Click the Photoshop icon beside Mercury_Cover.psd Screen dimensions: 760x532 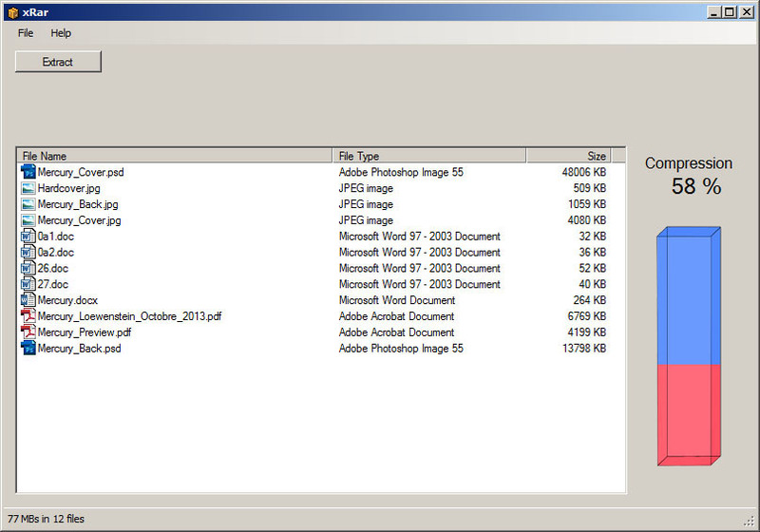[x=28, y=173]
